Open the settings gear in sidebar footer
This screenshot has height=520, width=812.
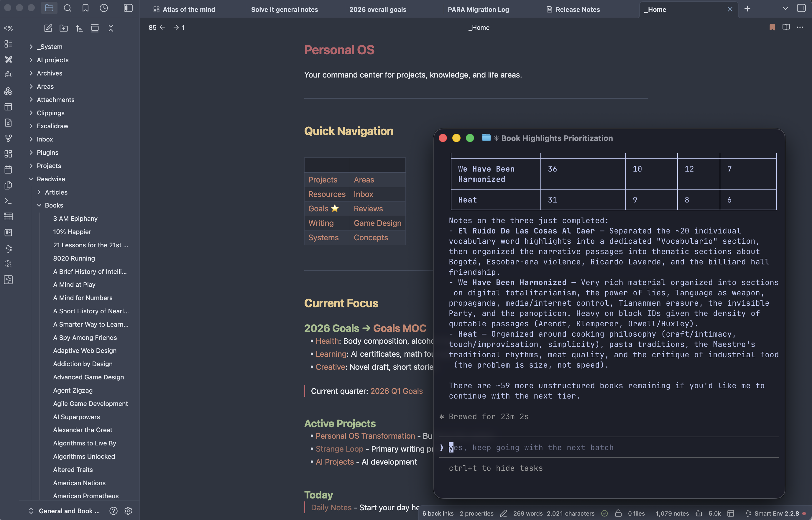point(128,511)
